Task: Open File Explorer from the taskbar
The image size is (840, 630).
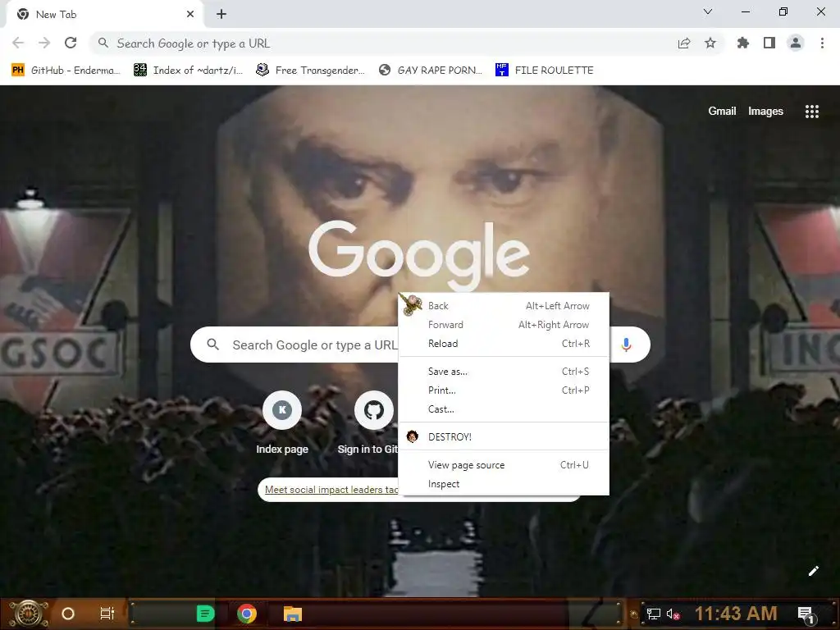Action: pyautogui.click(x=293, y=614)
